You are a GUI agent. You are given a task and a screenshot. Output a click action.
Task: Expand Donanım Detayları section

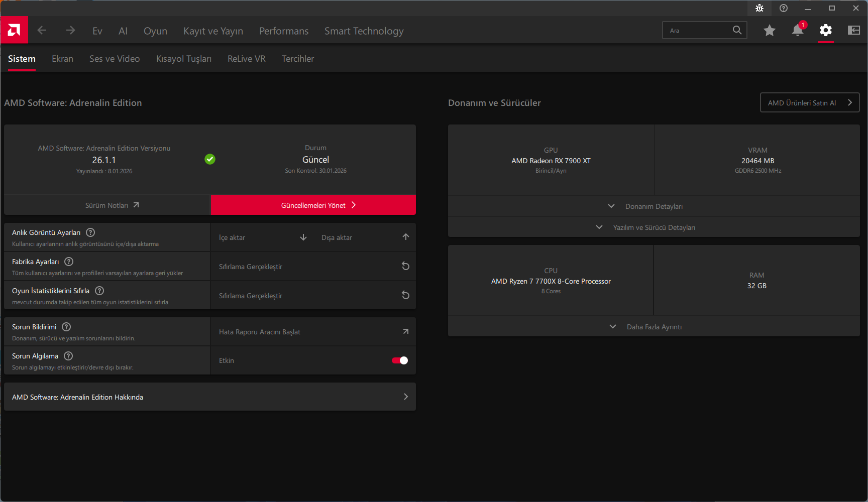654,206
